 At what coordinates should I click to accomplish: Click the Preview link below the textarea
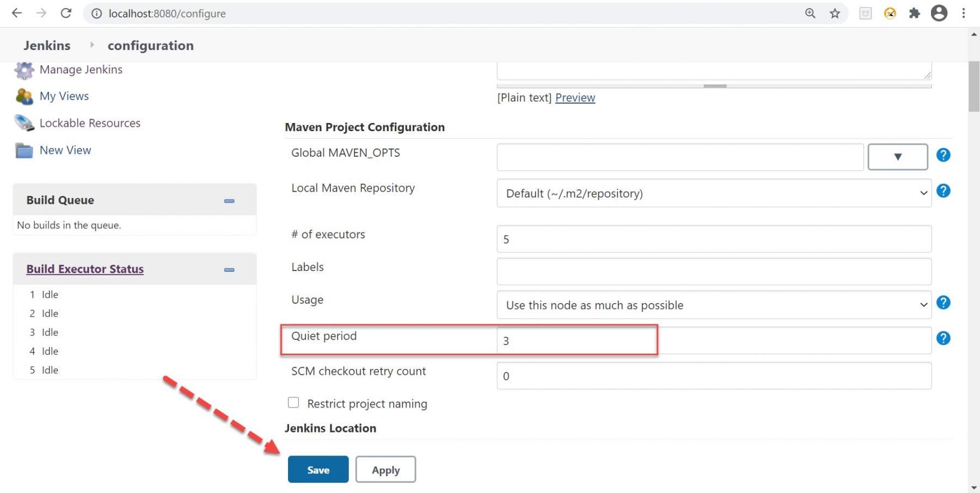pos(575,97)
